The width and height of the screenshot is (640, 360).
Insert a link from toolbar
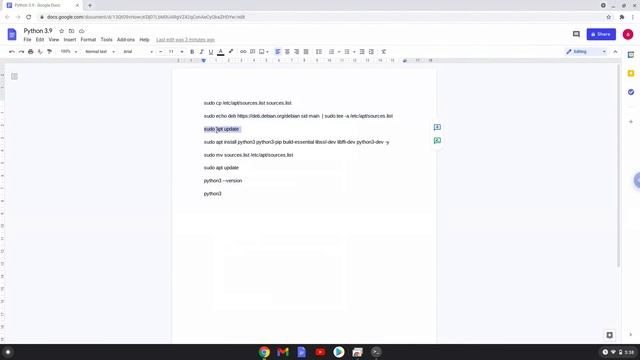243,52
